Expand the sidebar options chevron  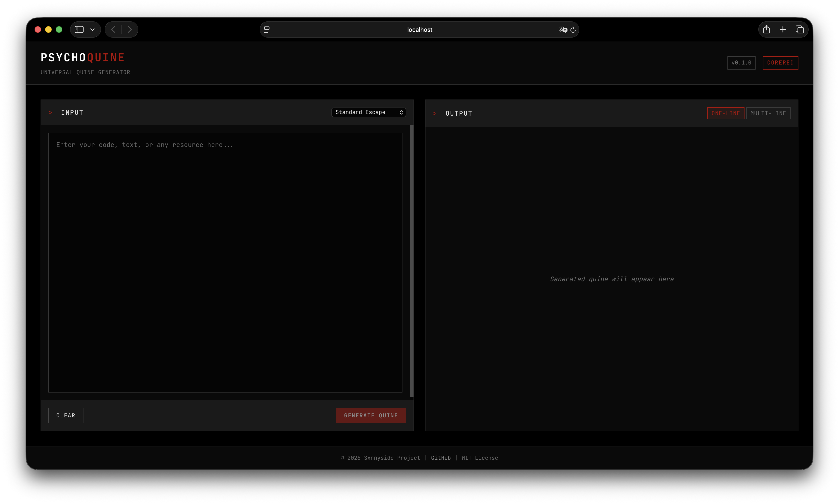[x=92, y=29]
